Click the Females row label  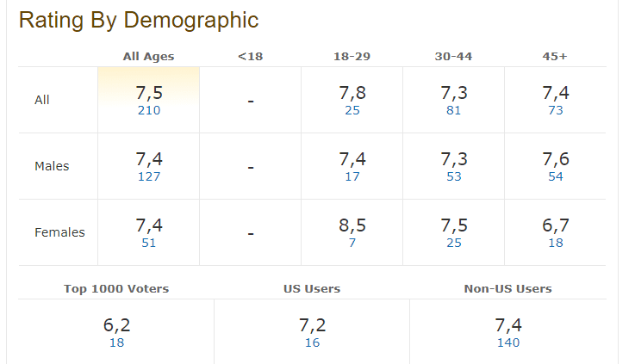pyautogui.click(x=59, y=232)
